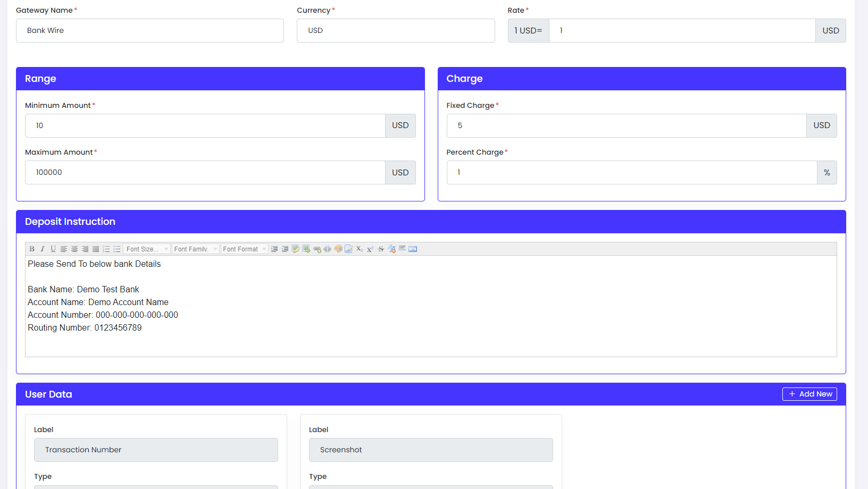Screen dimensions: 868x489
Task: Toggle bold formatting in the editor
Action: click(x=32, y=249)
